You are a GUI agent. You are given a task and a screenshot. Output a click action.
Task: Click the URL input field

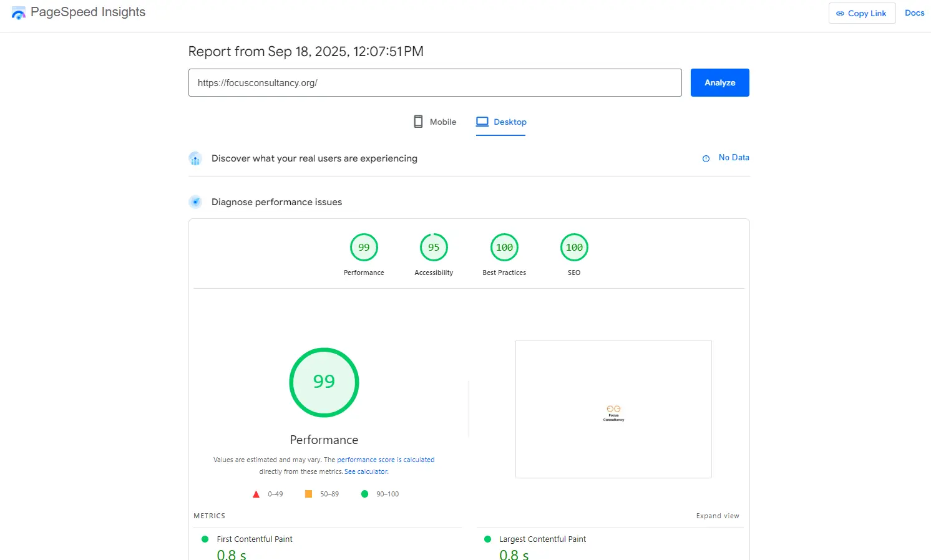[x=435, y=82]
